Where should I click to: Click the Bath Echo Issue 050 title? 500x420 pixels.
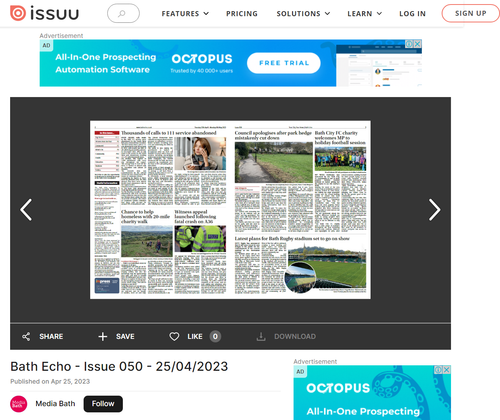[x=119, y=366]
